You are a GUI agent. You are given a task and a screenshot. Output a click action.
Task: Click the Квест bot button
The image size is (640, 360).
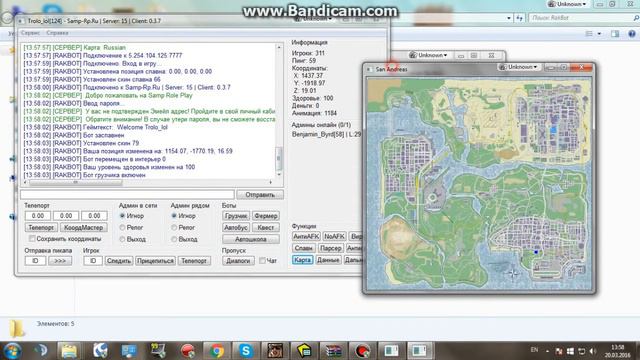point(266,227)
